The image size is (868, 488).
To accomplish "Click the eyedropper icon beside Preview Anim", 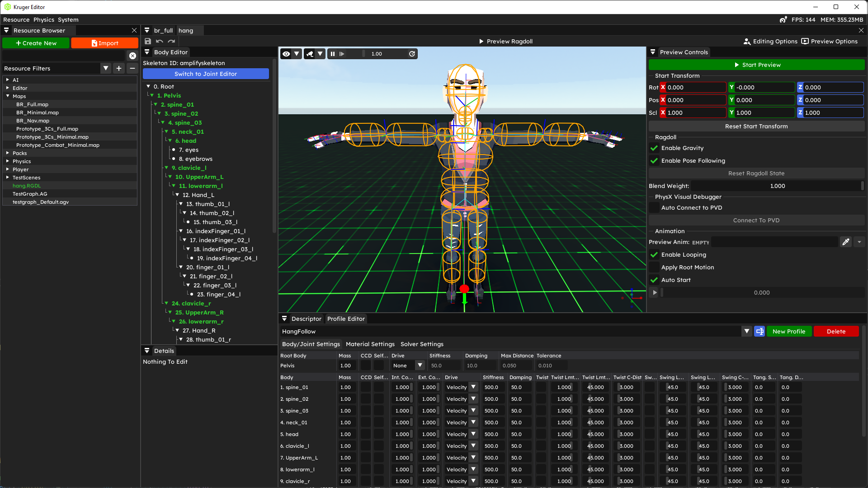I will (x=845, y=242).
